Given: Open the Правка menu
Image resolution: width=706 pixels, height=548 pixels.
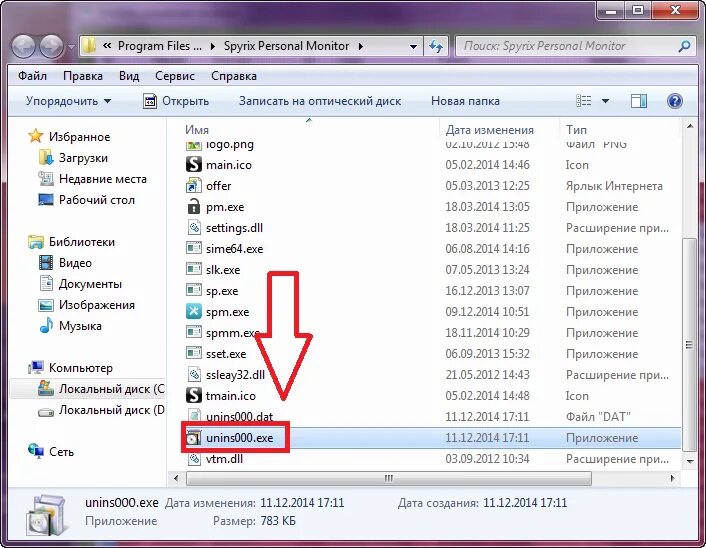Looking at the screenshot, I should [x=83, y=76].
